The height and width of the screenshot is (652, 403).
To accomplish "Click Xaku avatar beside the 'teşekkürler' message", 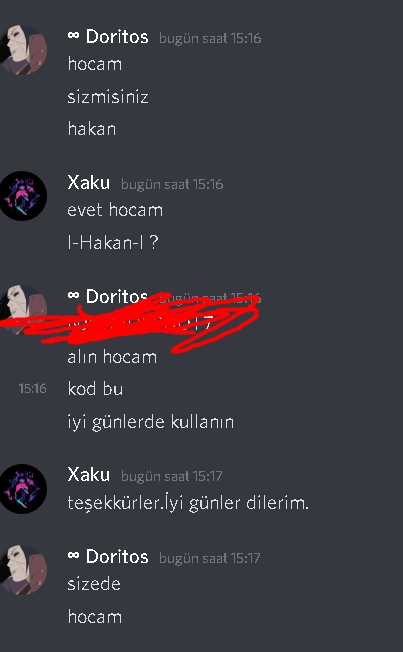I will click(x=22, y=489).
